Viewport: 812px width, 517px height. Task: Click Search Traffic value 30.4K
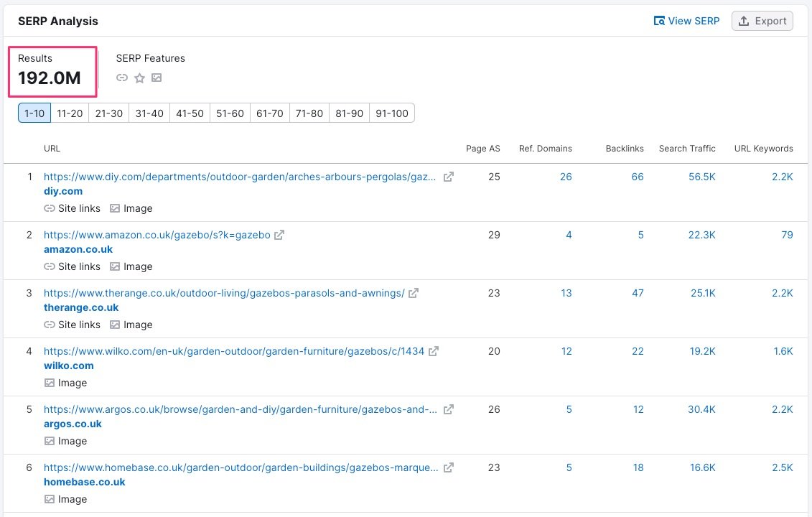(x=701, y=409)
